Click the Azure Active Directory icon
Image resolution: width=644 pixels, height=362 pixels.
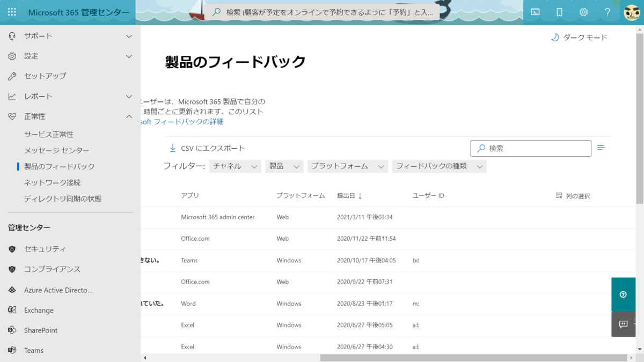coord(12,290)
